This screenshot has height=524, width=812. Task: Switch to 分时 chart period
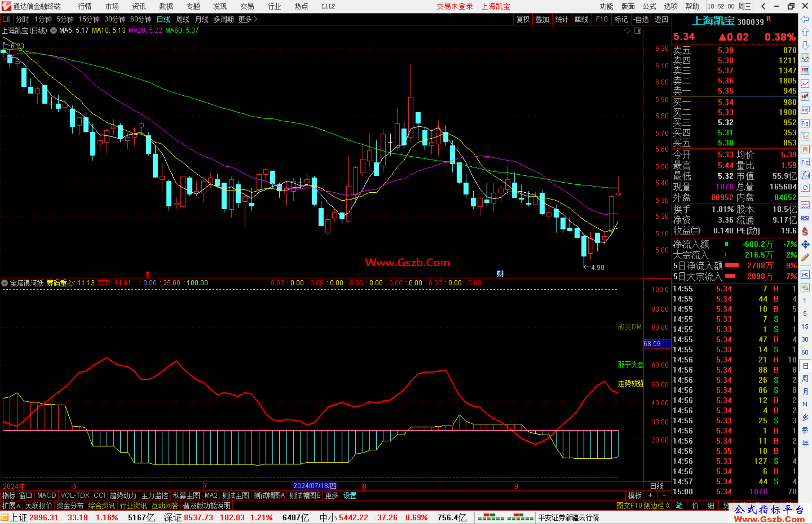pyautogui.click(x=22, y=19)
